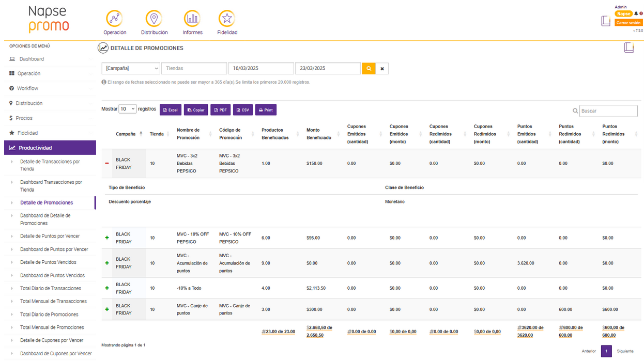The image size is (644, 362).
Task: Export the table using Excel button
Action: pyautogui.click(x=171, y=110)
